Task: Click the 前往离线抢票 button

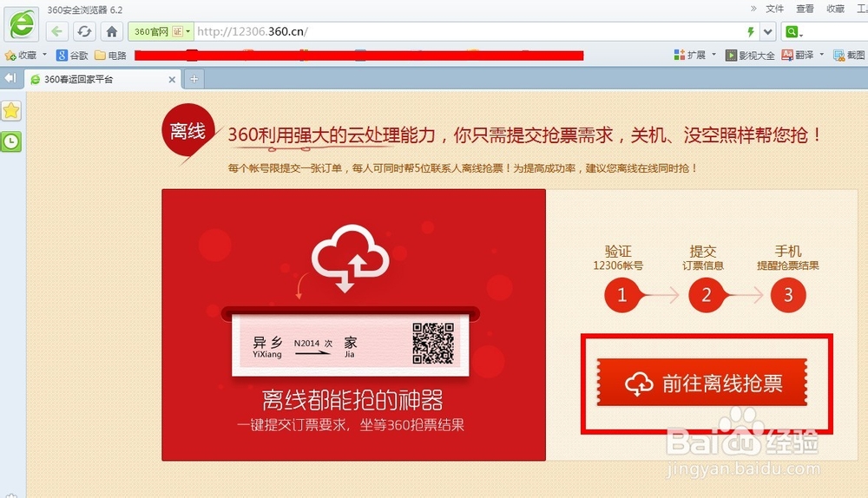Action: (x=702, y=383)
